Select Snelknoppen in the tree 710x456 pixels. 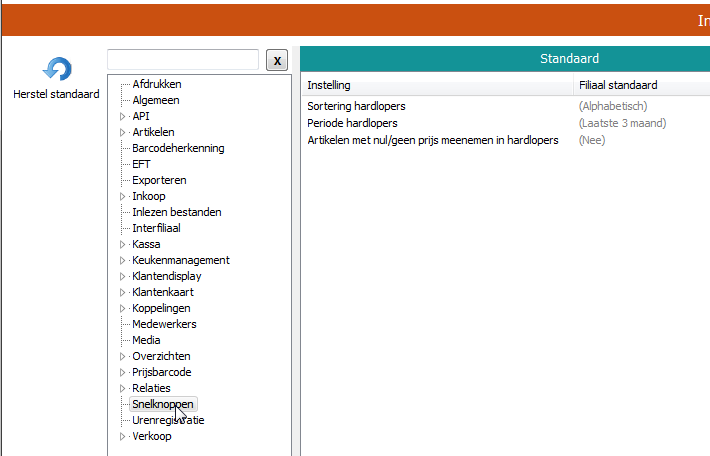(x=163, y=404)
